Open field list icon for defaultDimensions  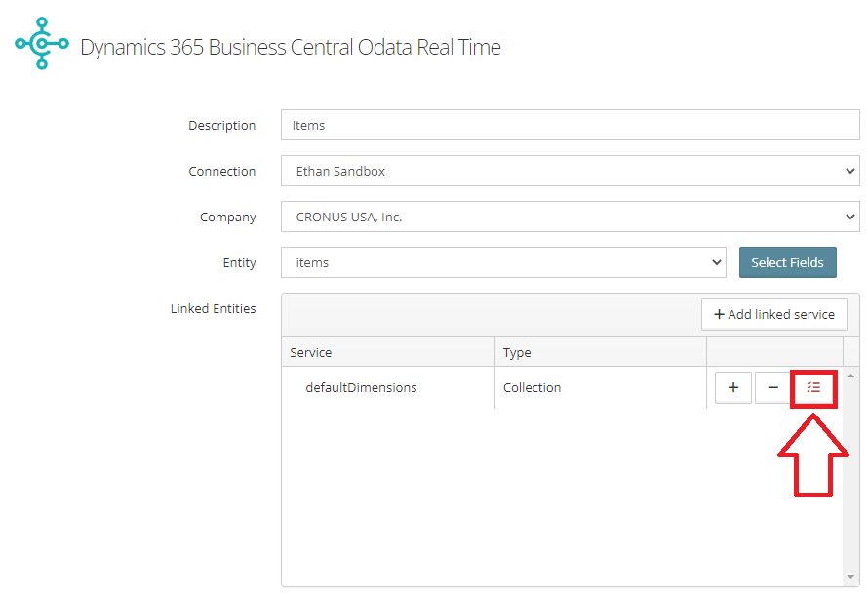813,387
